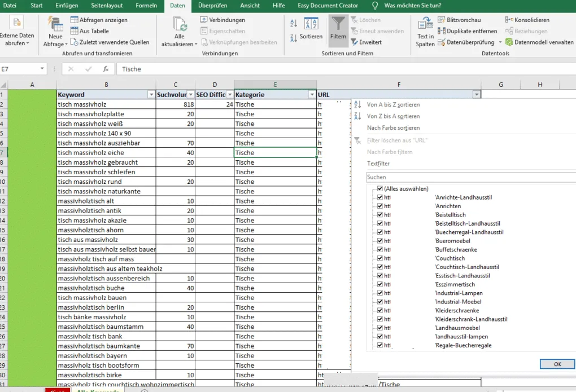The height and width of the screenshot is (392, 576).
Task: Click Alle aktualisieren icon
Action: tap(180, 24)
